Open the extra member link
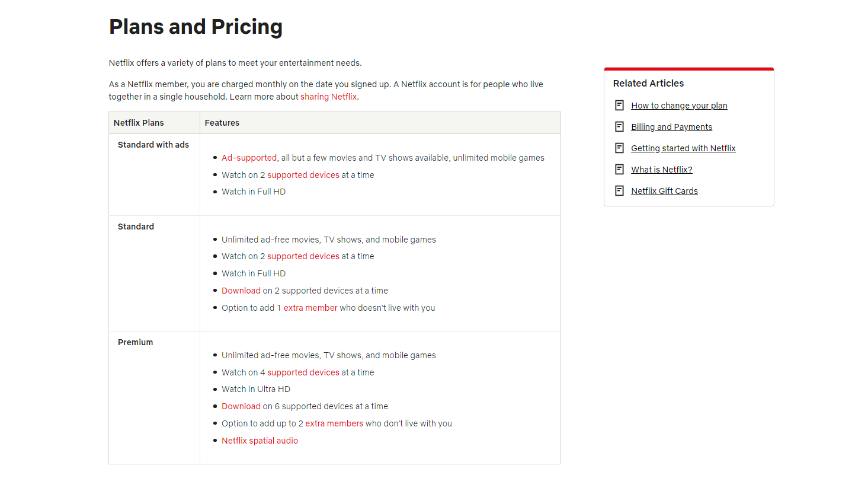868x478 pixels. [310, 308]
